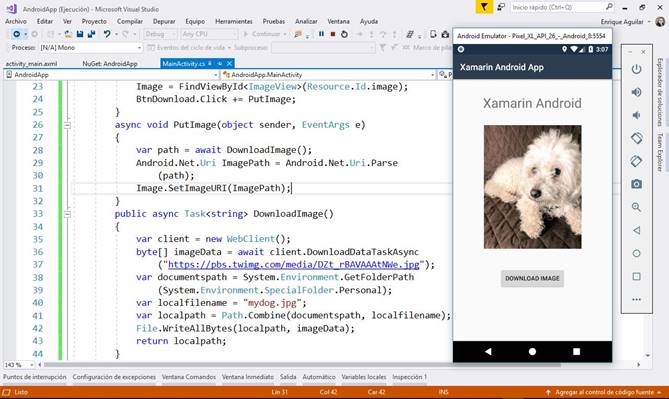Viewport: 669px width, 399px height.
Task: Open the Ventana Inmediato panel tab
Action: coord(247,377)
